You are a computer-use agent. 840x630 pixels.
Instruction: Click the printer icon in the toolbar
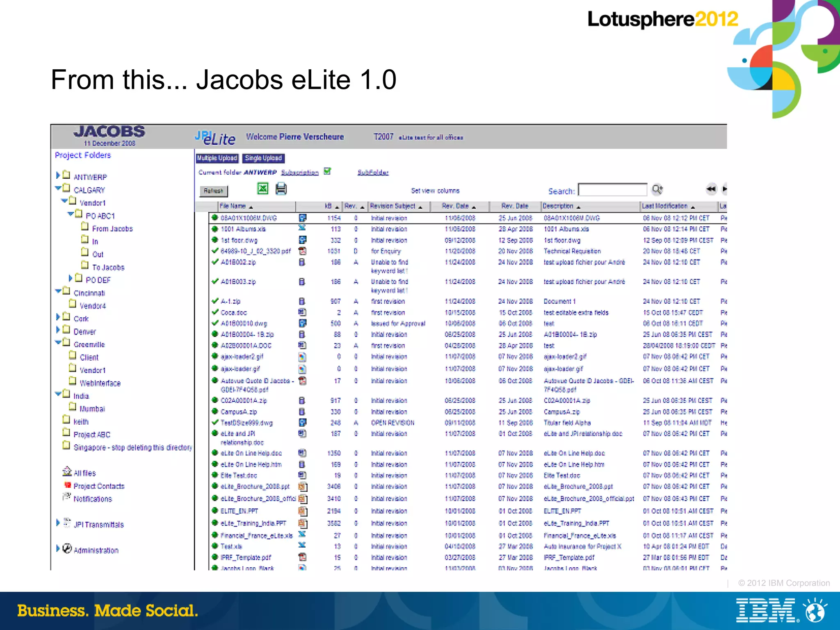281,189
